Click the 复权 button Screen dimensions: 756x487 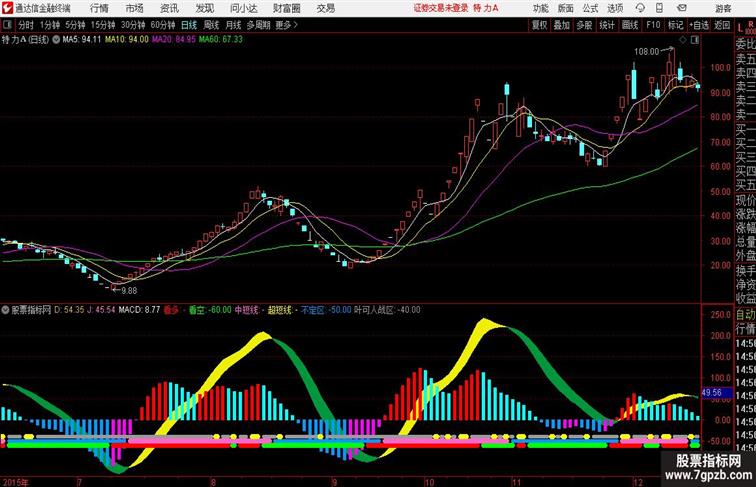click(x=540, y=25)
